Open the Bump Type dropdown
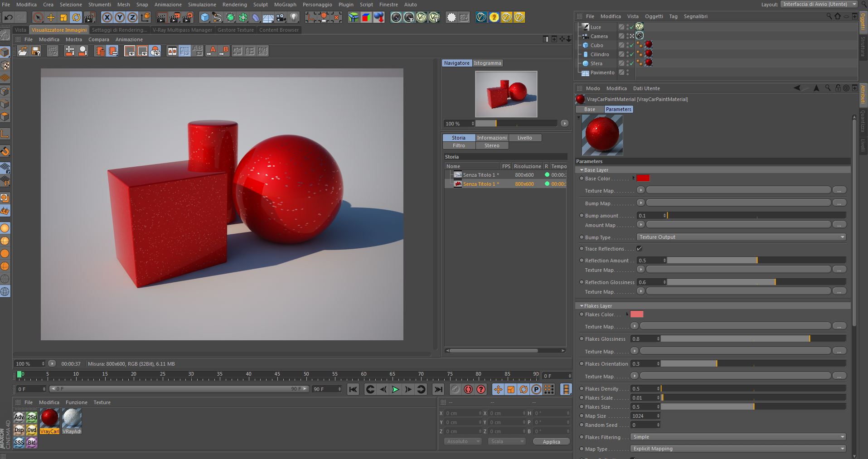Screen dimensions: 868x459 click(741, 237)
